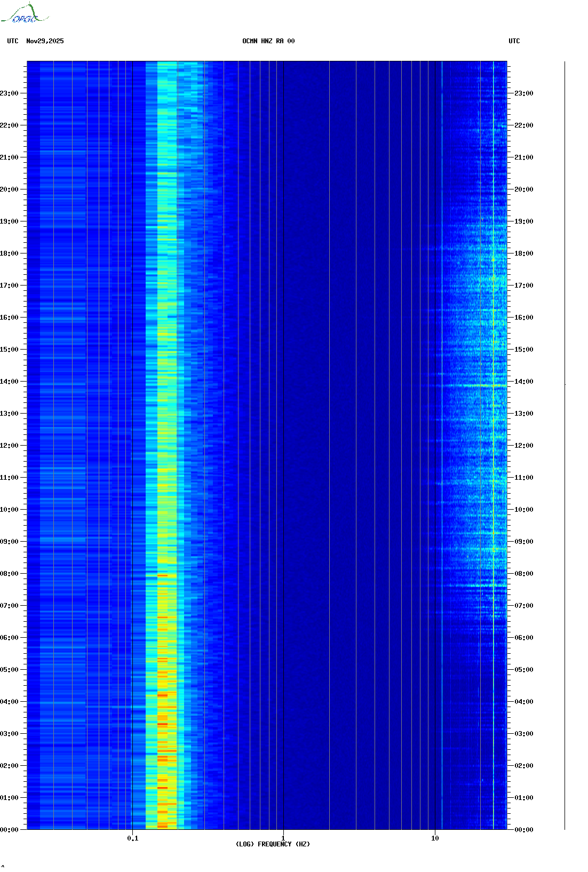Screen dimensions: 588x872
Task: Click the 09:00 label on right axis
Action: tap(523, 542)
